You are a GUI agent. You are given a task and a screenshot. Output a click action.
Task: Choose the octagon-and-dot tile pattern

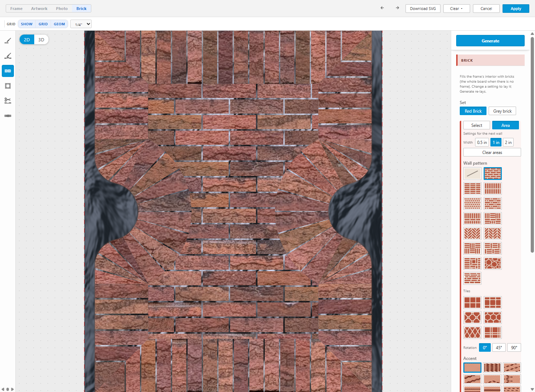pyautogui.click(x=472, y=318)
